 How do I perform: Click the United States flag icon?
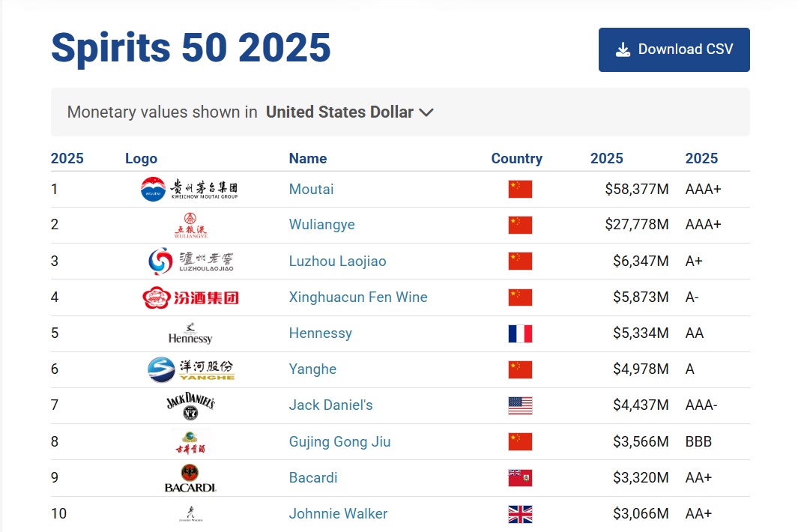click(x=520, y=405)
